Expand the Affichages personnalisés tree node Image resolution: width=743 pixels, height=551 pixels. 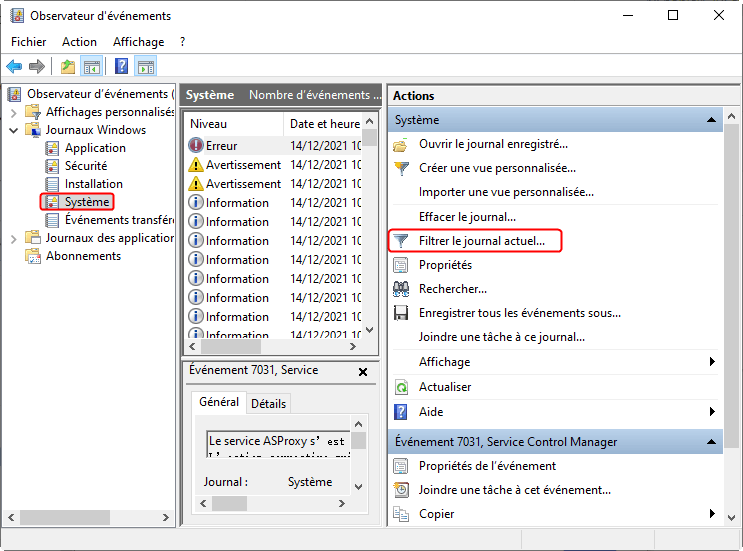(12, 112)
